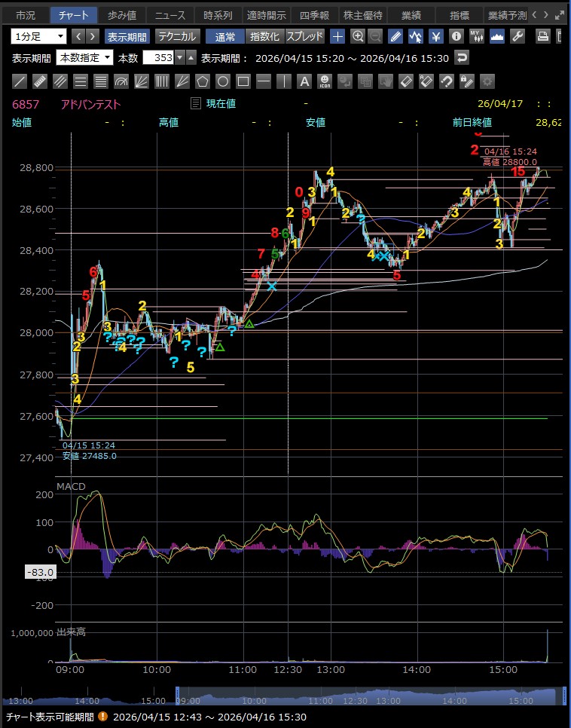571x728 pixels.
Task: Click the zoom in magnifier icon
Action: (x=358, y=36)
